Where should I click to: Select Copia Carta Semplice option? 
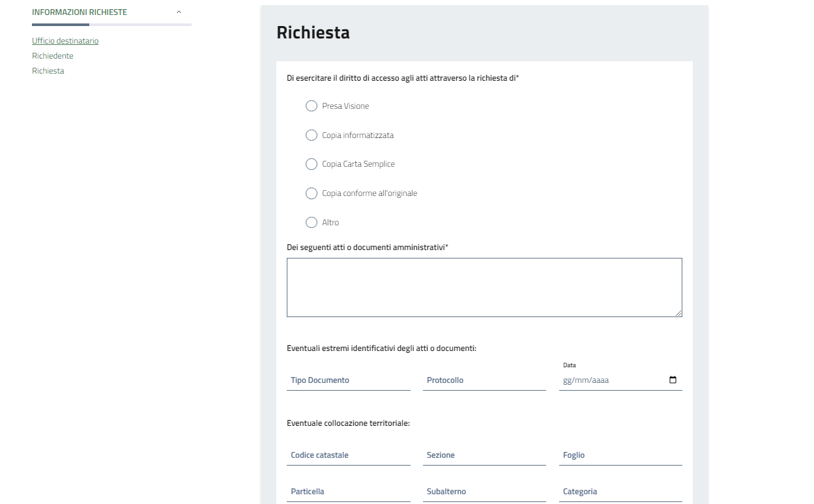click(312, 164)
